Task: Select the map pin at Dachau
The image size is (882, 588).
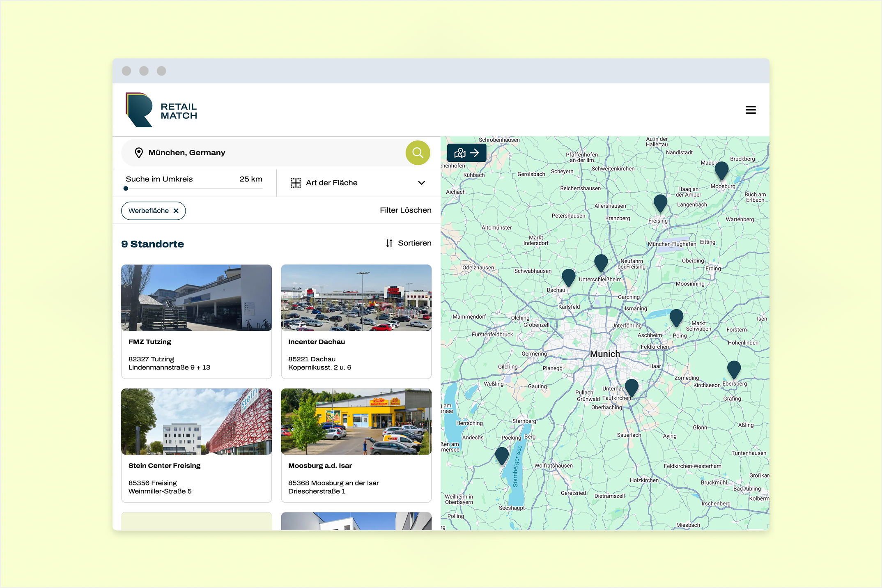Action: point(568,276)
